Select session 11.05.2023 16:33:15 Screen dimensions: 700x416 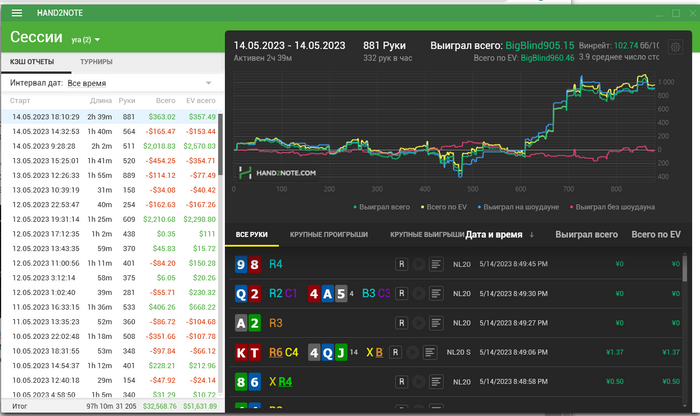coord(110,307)
